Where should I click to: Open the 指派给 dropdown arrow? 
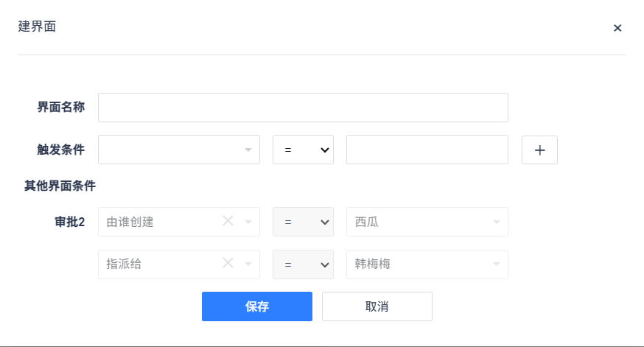pos(248,264)
